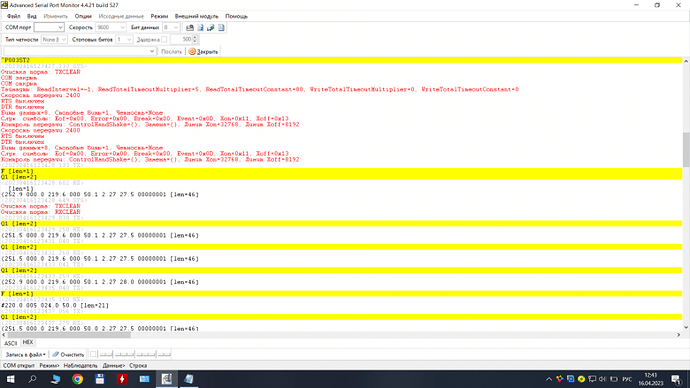The height and width of the screenshot is (388, 690).
Task: Open Windows search from the taskbar
Action: [x=32, y=379]
